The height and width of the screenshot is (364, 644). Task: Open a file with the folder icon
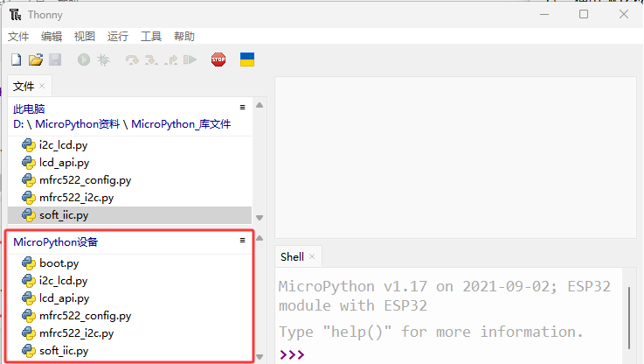pyautogui.click(x=36, y=59)
